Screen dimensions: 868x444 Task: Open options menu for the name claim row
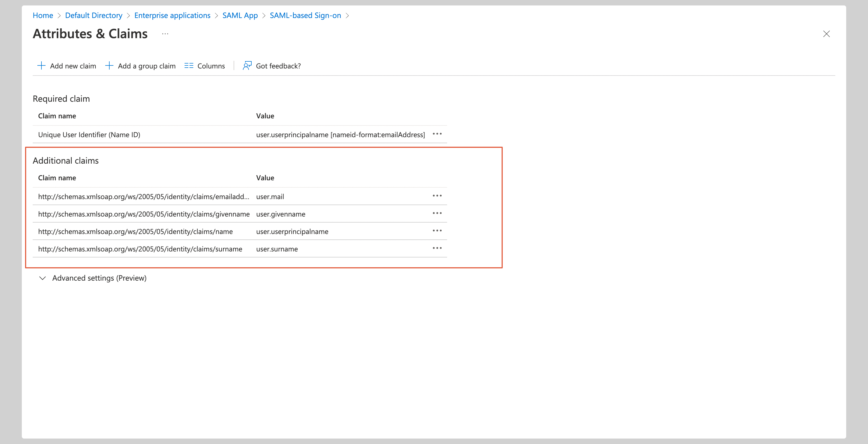click(x=437, y=231)
